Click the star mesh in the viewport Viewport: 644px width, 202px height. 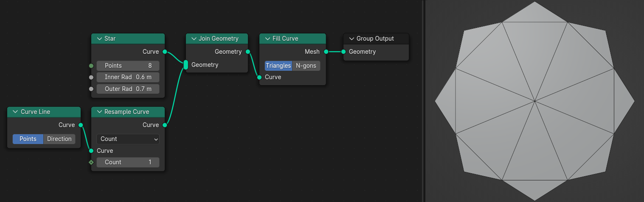[534, 101]
